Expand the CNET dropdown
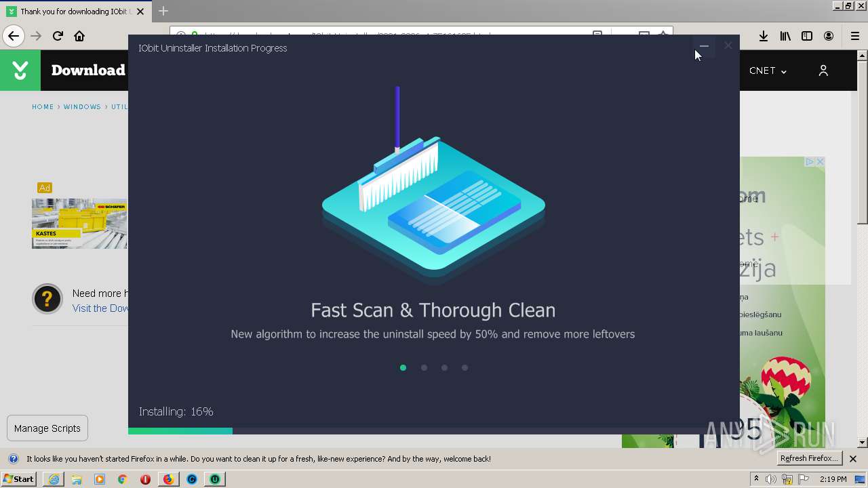The height and width of the screenshot is (488, 868). click(768, 70)
